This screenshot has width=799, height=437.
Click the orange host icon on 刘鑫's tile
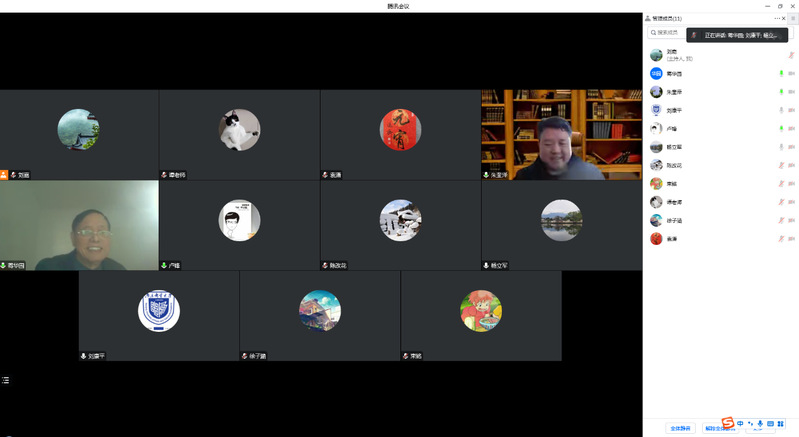click(4, 174)
